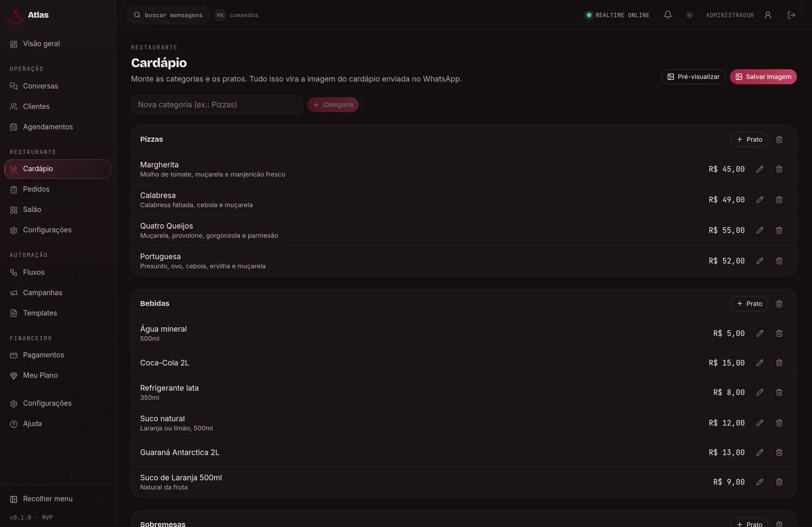Delete the Bebidas category
The image size is (812, 527).
coord(779,304)
